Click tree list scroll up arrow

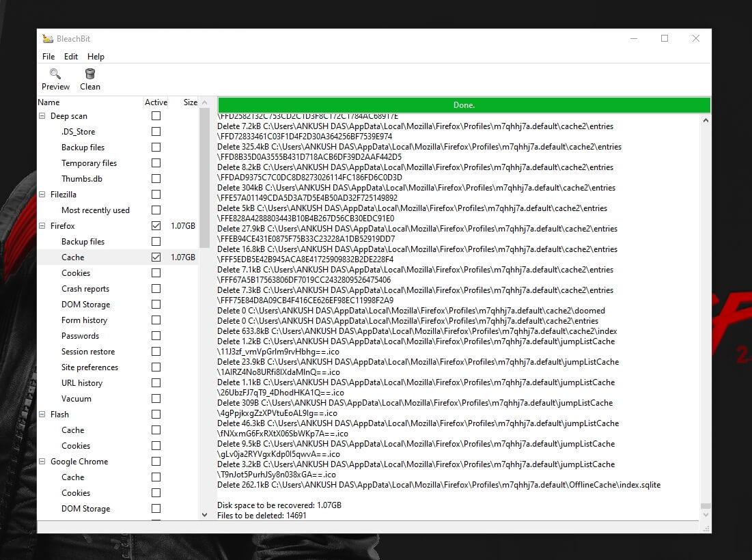pyautogui.click(x=205, y=102)
